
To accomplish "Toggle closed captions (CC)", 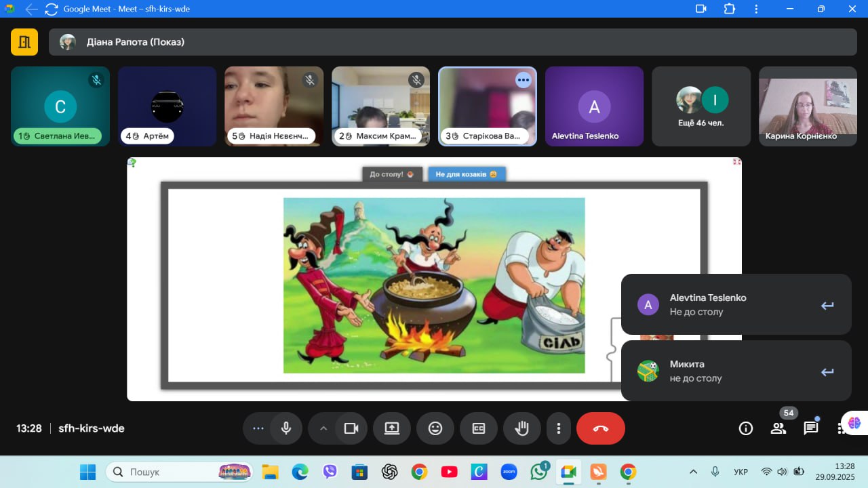I will pyautogui.click(x=479, y=428).
